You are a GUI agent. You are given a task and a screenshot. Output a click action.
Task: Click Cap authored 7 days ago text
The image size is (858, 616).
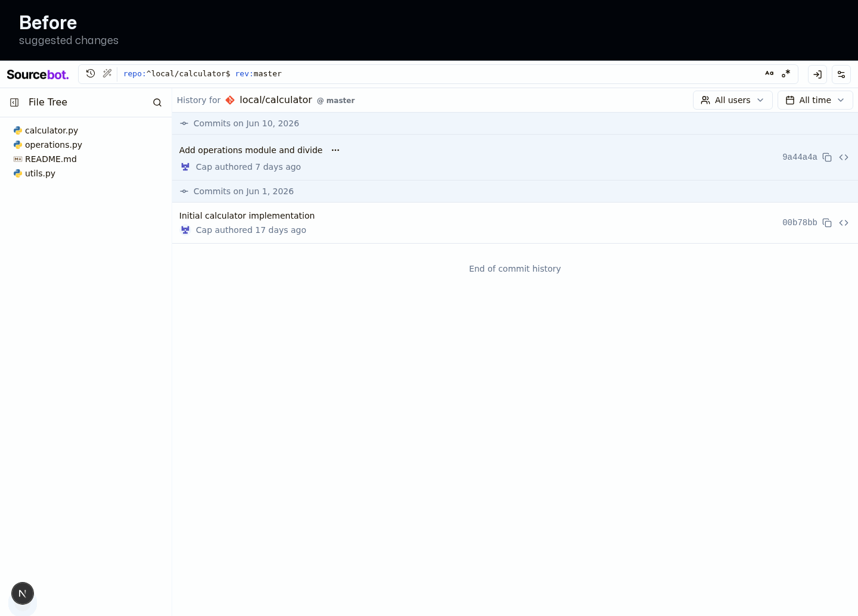click(248, 167)
